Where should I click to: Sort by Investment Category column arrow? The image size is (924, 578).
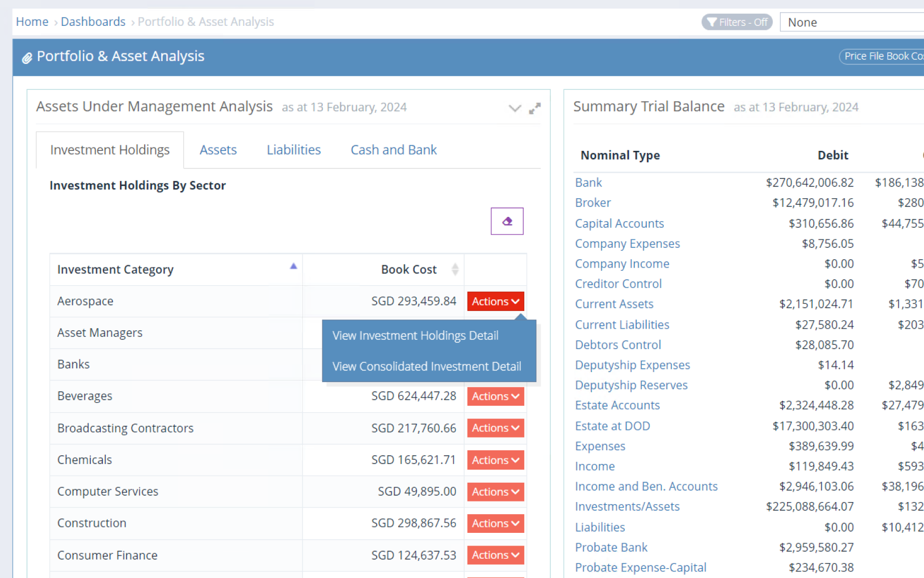click(293, 266)
